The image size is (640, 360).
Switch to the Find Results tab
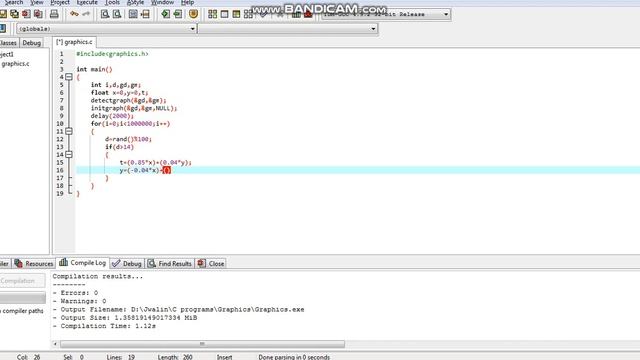[169, 264]
